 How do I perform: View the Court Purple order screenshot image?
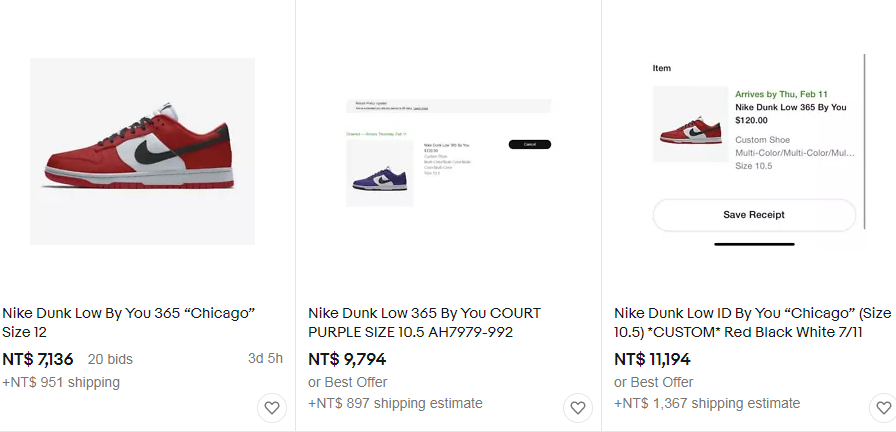(449, 153)
